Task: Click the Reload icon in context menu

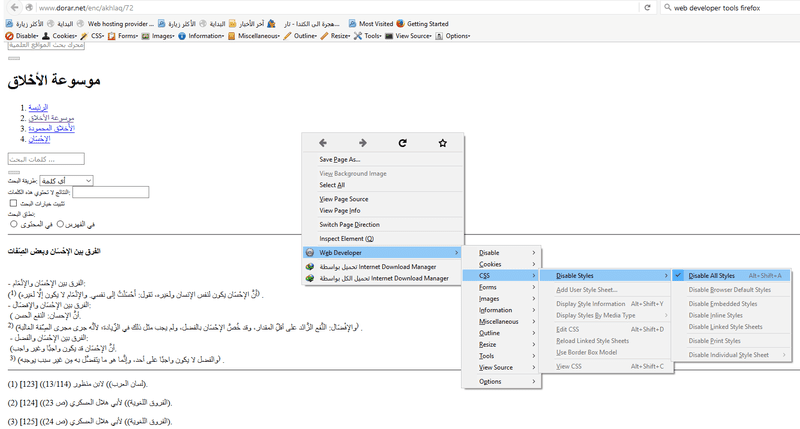Action: (402, 143)
